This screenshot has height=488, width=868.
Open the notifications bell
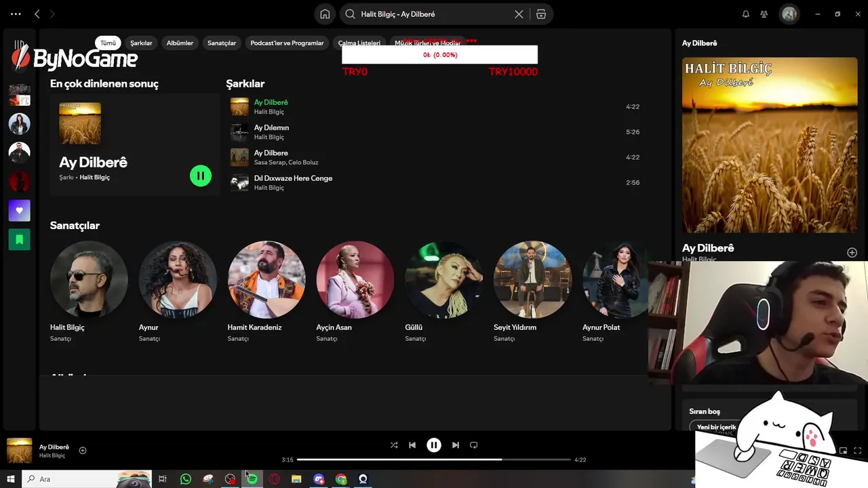[x=746, y=14]
